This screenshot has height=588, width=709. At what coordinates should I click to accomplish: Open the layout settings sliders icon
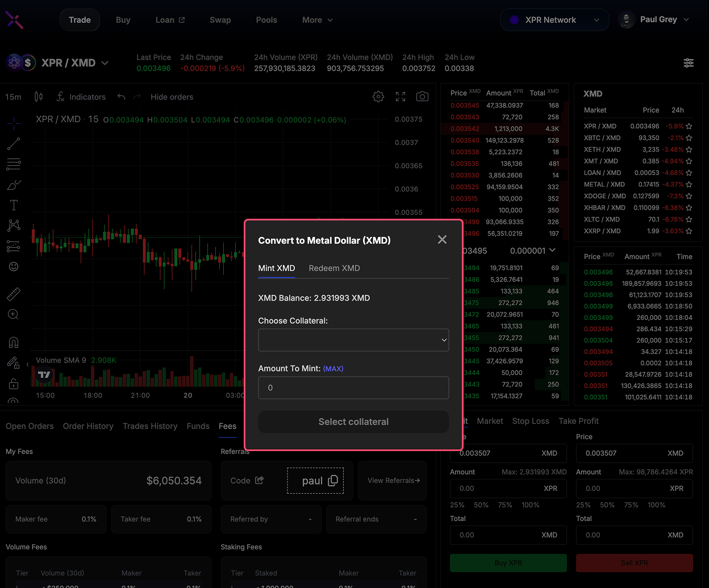(x=689, y=63)
